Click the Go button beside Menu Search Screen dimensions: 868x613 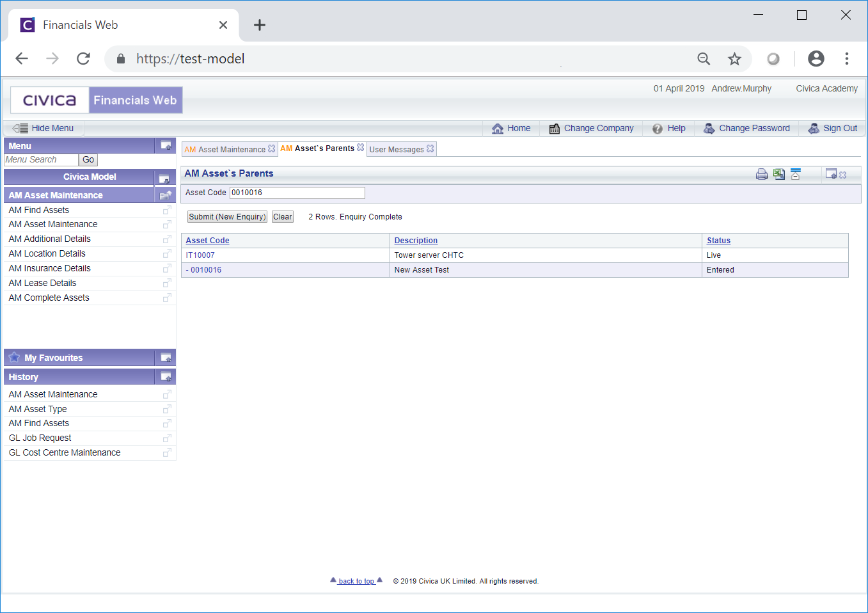point(88,160)
